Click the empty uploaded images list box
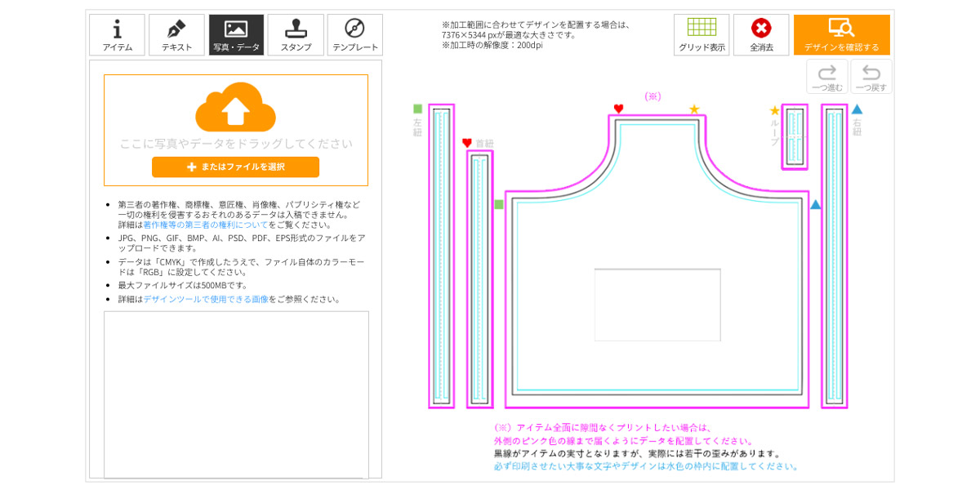 (236, 394)
